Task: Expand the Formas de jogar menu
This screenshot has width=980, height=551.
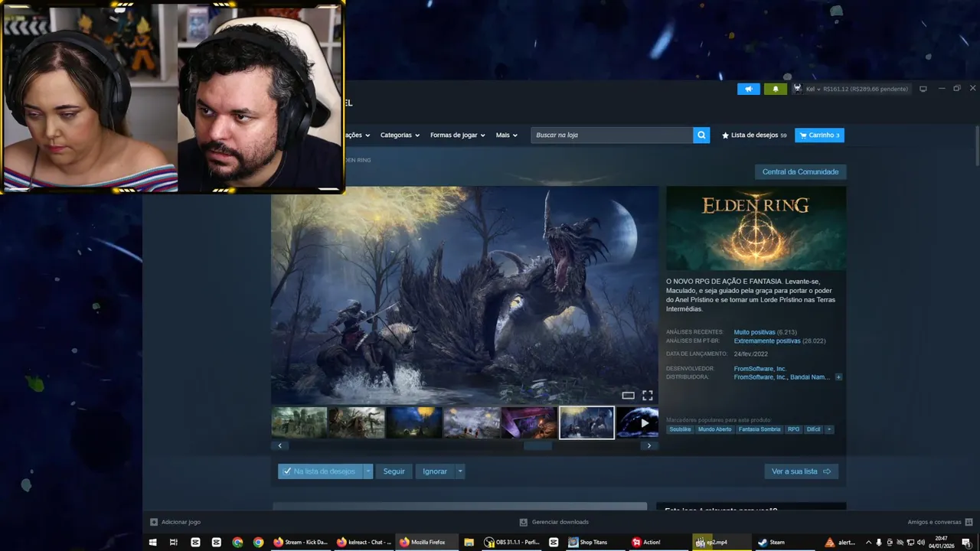Action: pyautogui.click(x=457, y=135)
